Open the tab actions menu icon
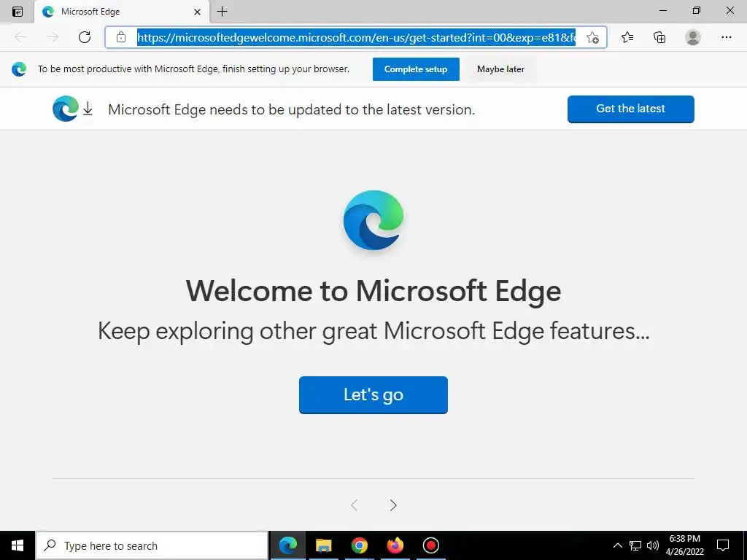Screen dimensions: 747x560 pos(18,12)
